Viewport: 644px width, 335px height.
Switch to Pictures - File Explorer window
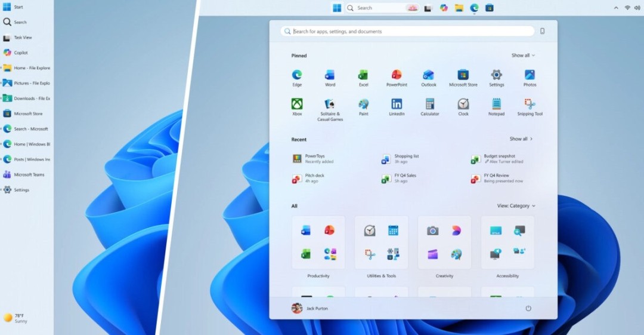click(27, 83)
